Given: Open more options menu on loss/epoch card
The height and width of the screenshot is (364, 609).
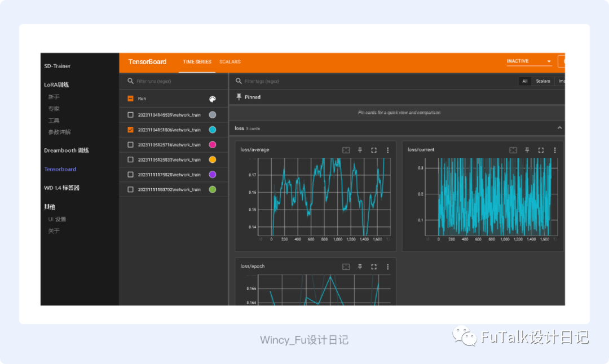Looking at the screenshot, I should tap(387, 267).
